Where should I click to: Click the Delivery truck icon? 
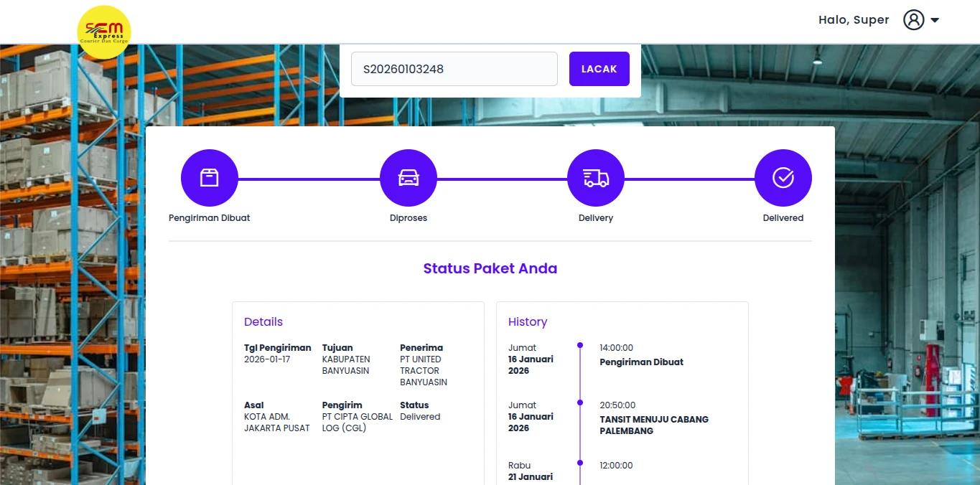[x=596, y=178]
